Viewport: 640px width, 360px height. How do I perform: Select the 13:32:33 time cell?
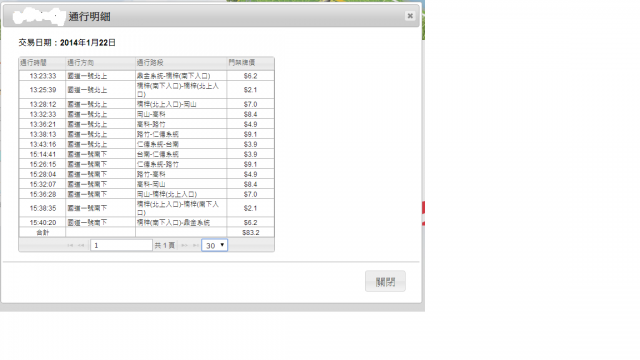(x=42, y=114)
